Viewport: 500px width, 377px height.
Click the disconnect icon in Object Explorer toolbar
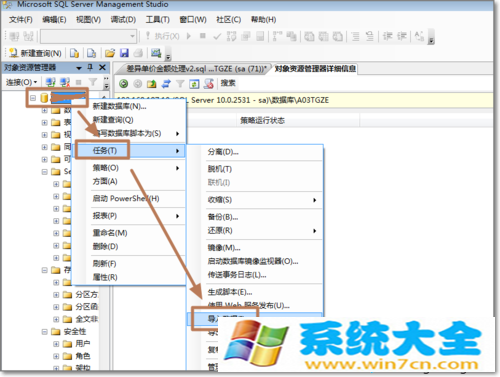tap(65, 82)
